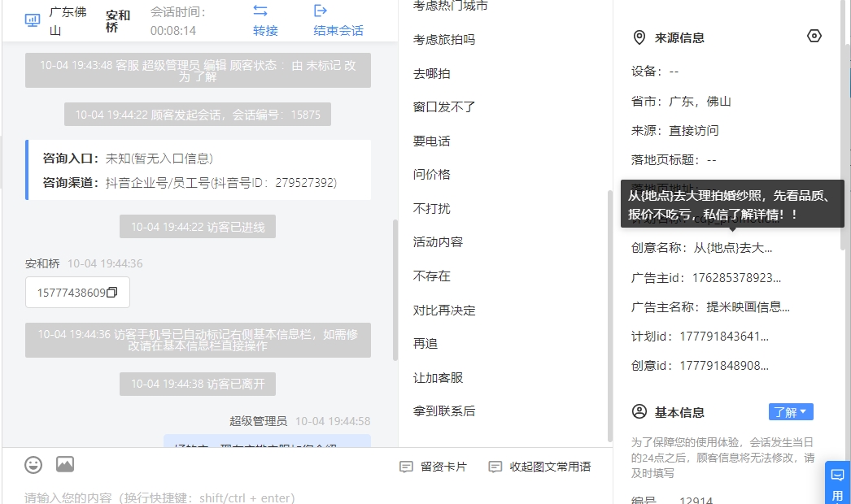Click the 广告主名称 提米映画信息 row

(710, 307)
